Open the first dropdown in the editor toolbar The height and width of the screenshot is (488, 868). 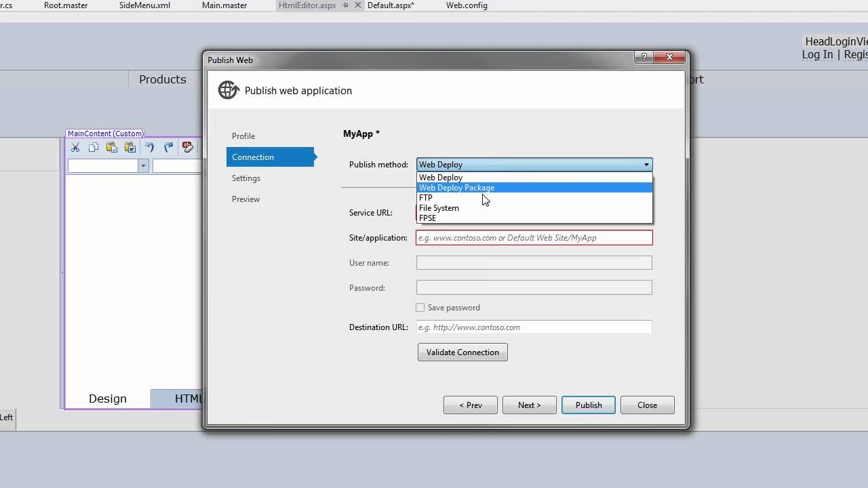[x=143, y=166]
